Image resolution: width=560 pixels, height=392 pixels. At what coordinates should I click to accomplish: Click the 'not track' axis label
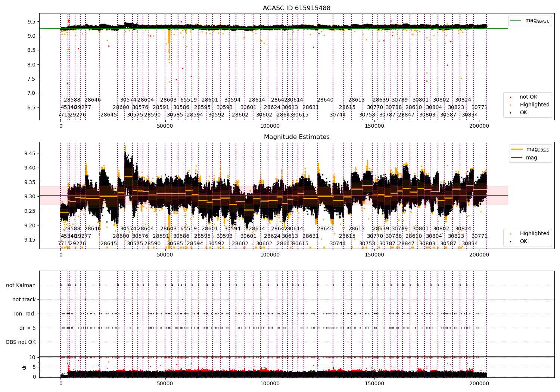point(24,300)
